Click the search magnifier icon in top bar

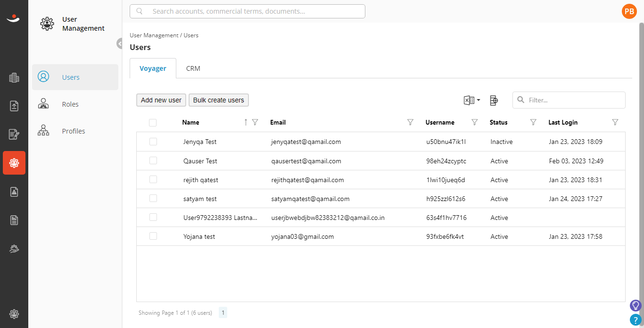click(x=140, y=11)
